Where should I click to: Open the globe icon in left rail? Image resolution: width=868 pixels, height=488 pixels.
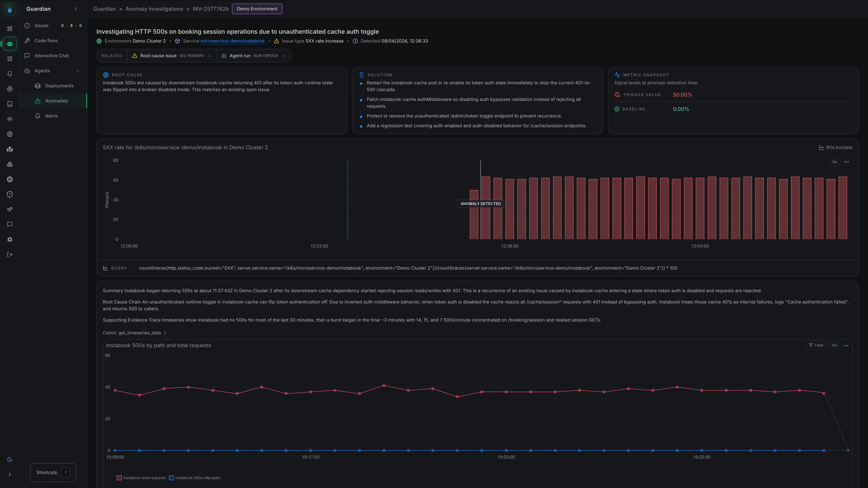click(x=10, y=134)
